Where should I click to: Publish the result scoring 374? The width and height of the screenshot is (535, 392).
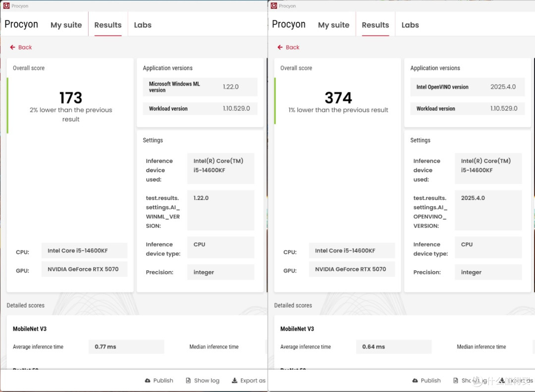click(x=427, y=381)
